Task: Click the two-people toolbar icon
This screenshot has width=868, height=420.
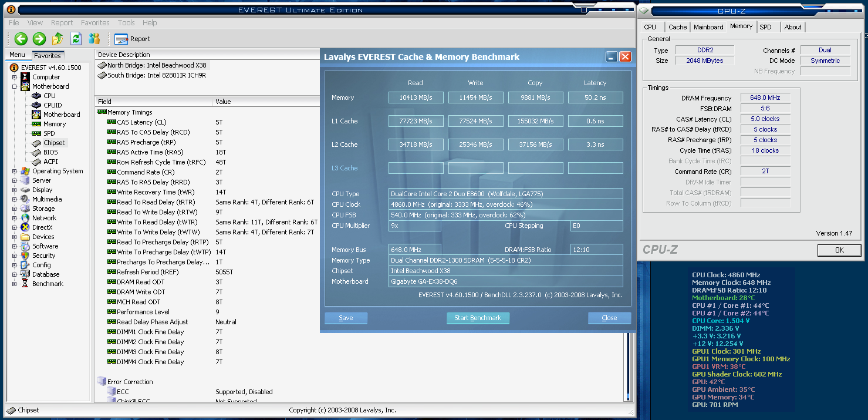Action: tap(94, 39)
